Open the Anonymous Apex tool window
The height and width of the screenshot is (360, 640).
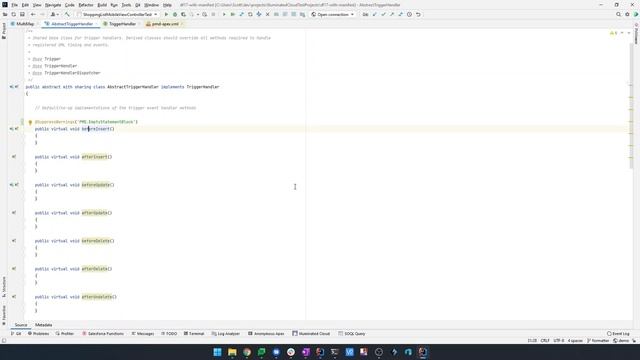pyautogui.click(x=266, y=333)
